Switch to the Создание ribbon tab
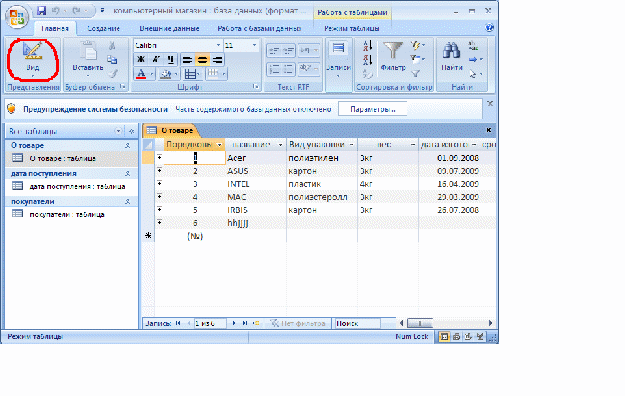 click(x=104, y=28)
